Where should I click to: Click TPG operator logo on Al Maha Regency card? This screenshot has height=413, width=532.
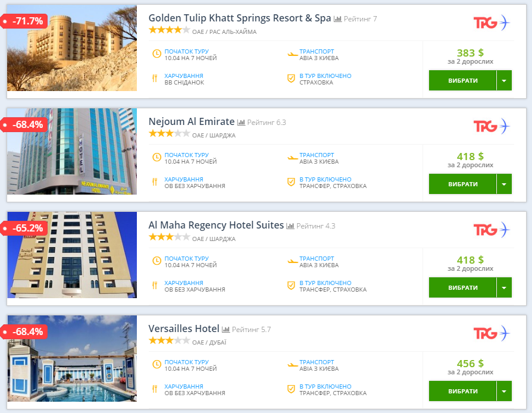[x=492, y=230]
